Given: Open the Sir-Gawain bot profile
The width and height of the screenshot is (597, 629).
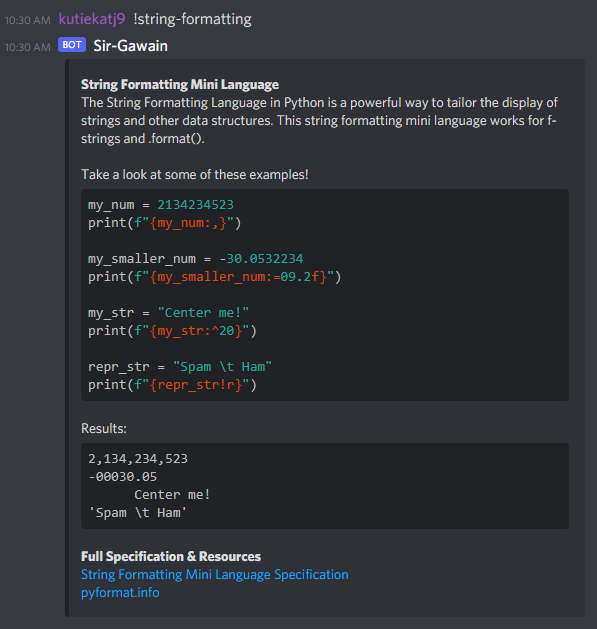Looking at the screenshot, I should (x=130, y=46).
